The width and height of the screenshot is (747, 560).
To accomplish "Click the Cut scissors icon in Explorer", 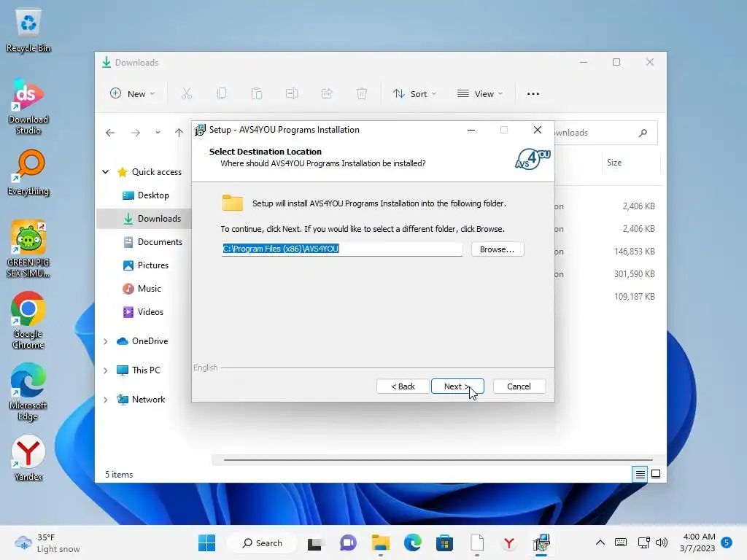I will tap(186, 94).
